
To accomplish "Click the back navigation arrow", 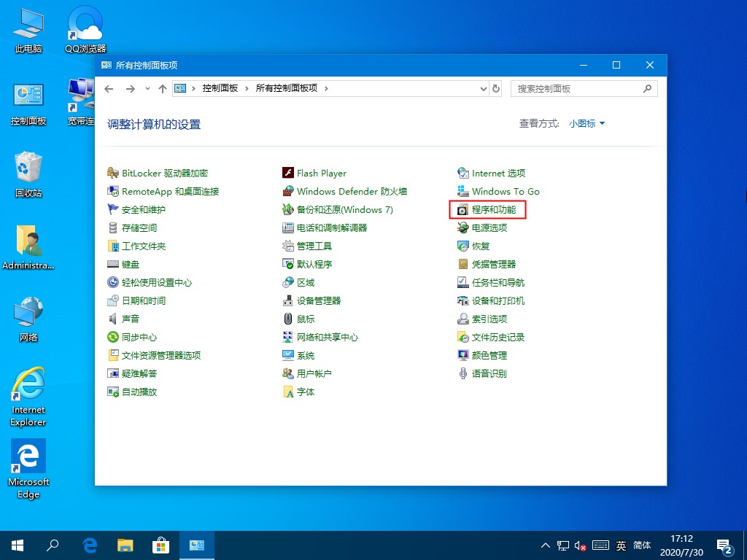I will [109, 88].
